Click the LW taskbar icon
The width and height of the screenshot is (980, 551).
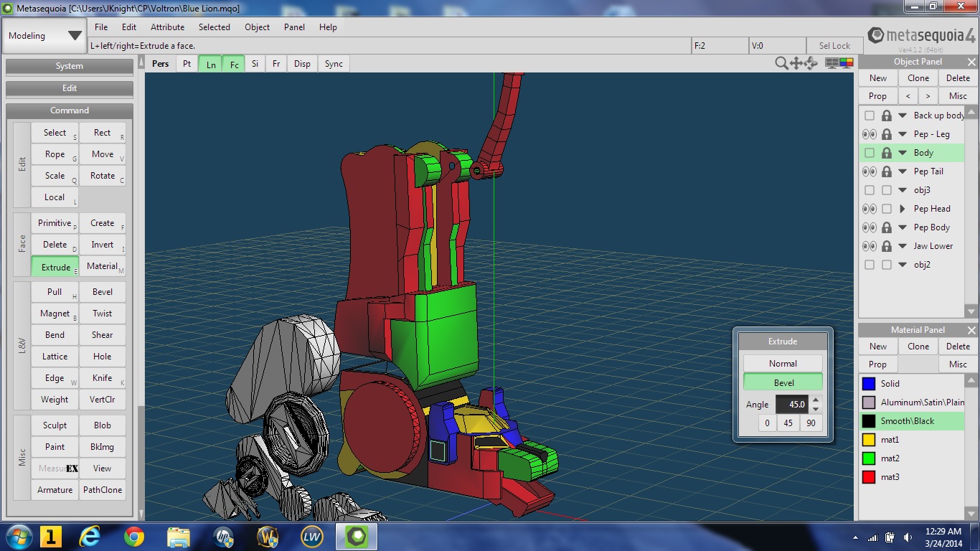tap(312, 537)
